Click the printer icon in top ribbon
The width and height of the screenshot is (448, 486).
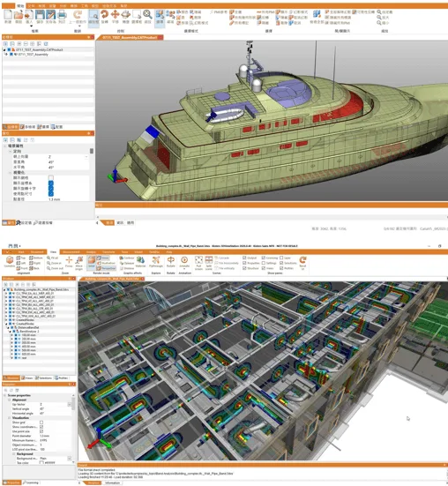62,15
